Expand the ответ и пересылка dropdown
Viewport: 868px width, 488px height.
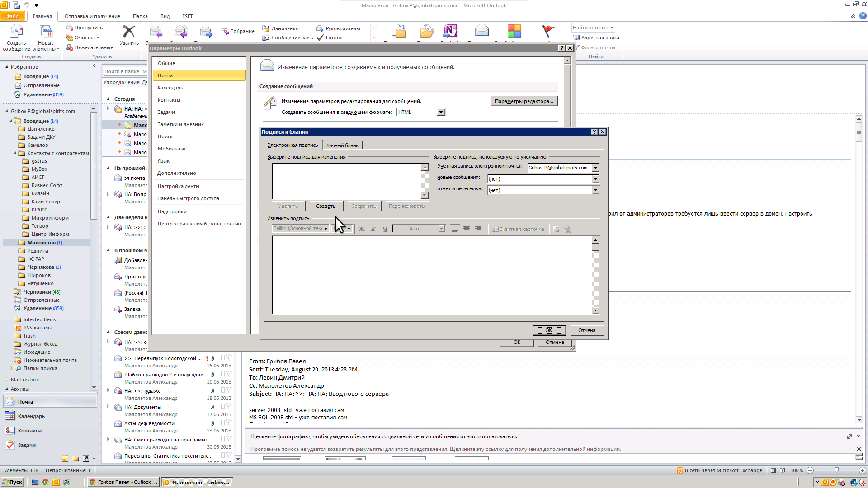[595, 190]
